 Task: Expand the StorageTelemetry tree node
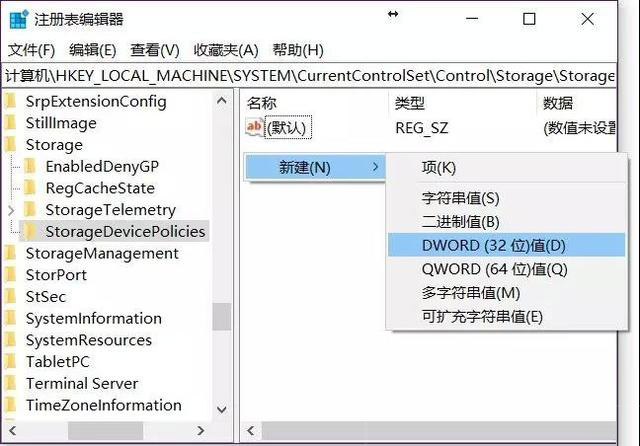(x=11, y=210)
